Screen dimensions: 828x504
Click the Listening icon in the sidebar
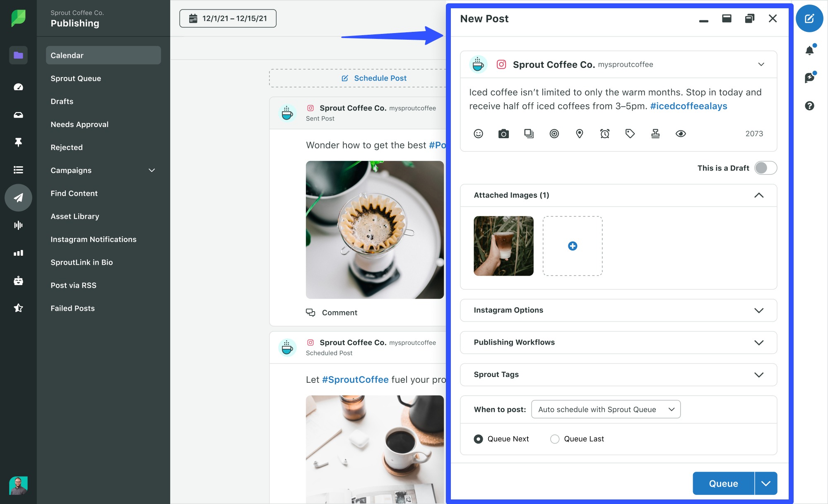pyautogui.click(x=18, y=225)
